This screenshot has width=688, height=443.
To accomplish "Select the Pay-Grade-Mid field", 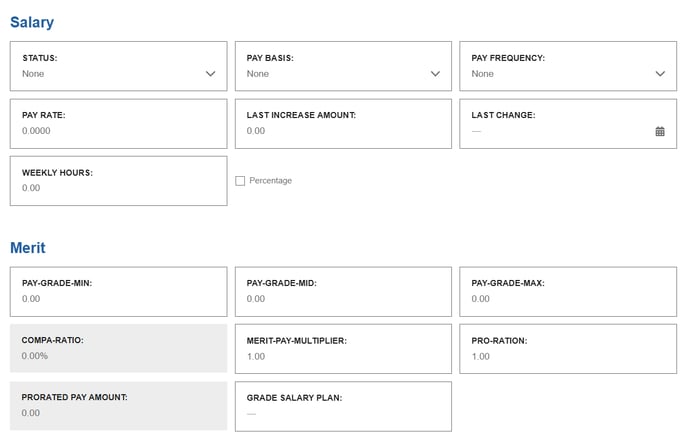I will 343,292.
